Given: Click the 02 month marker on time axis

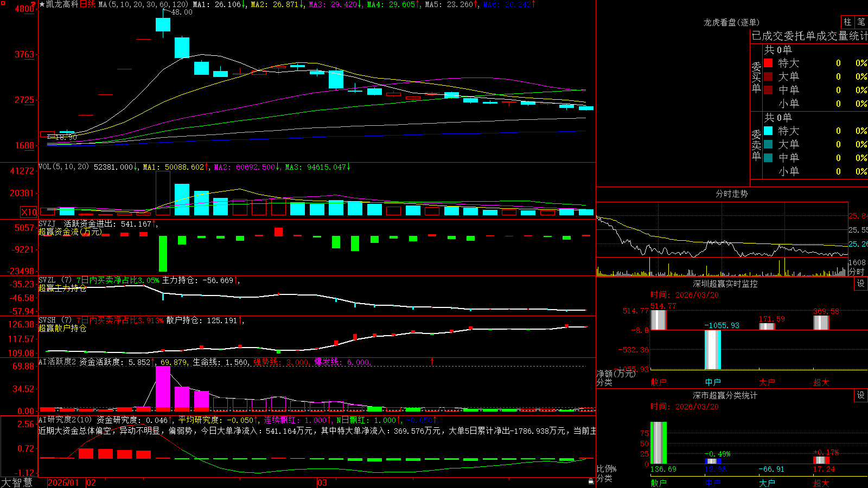Looking at the screenshot, I should tap(91, 483).
